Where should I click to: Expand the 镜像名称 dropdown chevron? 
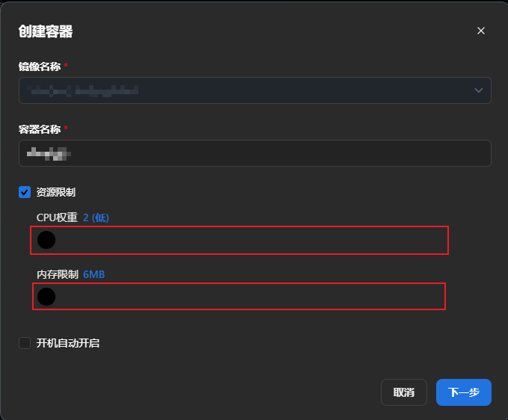[479, 90]
